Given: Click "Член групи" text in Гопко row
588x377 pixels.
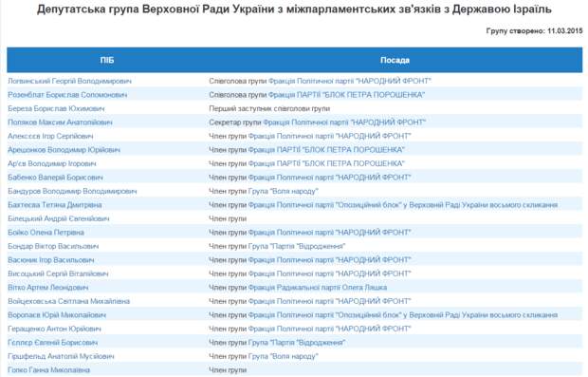Looking at the screenshot, I should click(x=228, y=370).
